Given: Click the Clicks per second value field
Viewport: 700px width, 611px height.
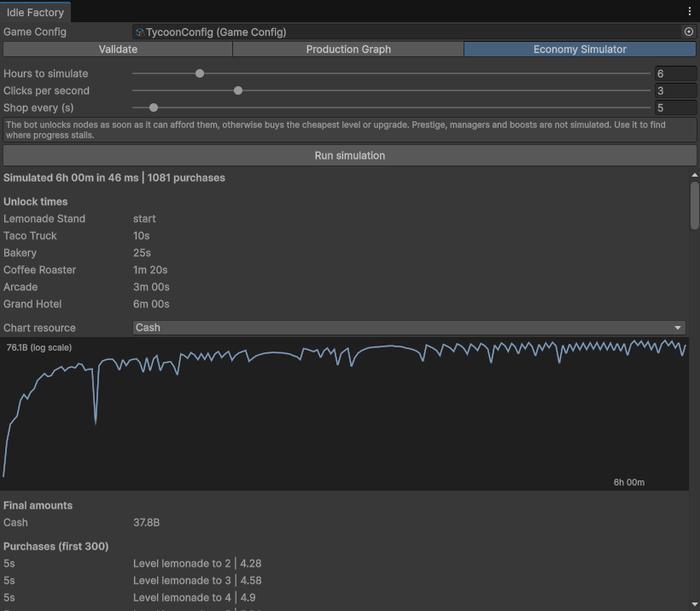Looking at the screenshot, I should 675,90.
